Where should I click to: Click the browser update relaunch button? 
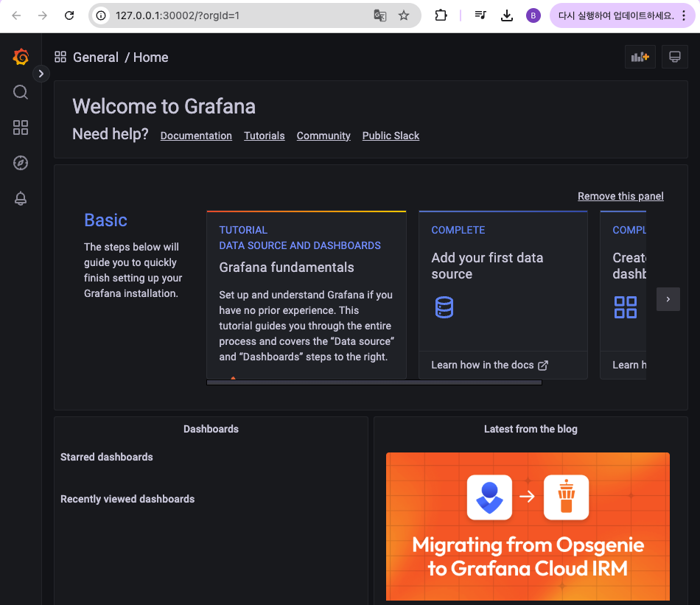click(x=615, y=15)
